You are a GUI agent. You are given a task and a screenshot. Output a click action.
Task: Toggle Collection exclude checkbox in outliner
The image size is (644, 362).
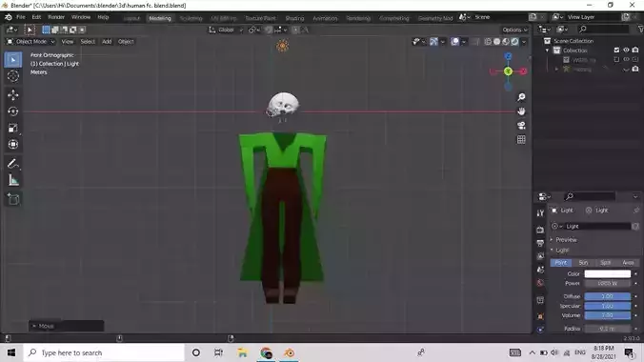pos(616,50)
